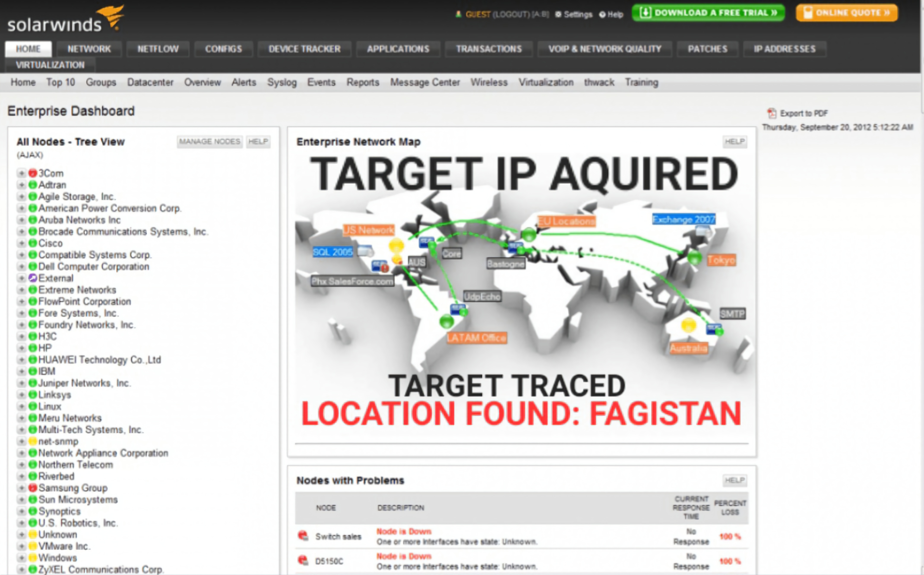Open the Message Center submenu item
The image size is (924, 575).
(x=425, y=82)
